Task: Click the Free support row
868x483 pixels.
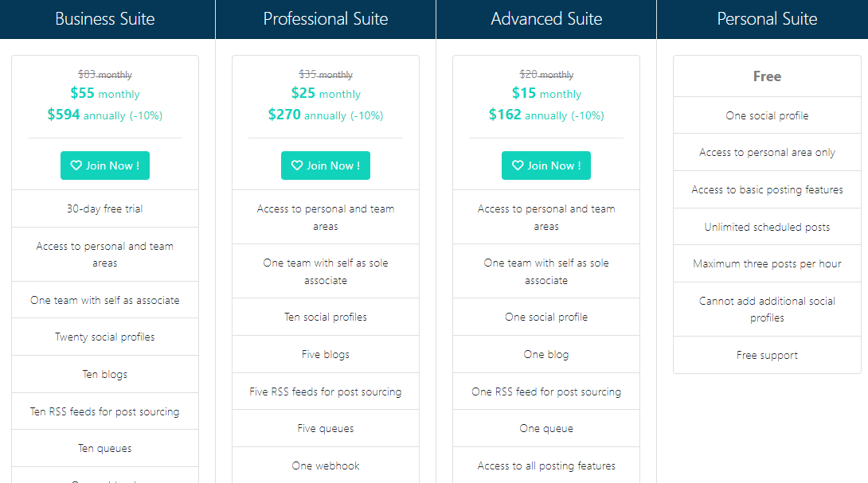Action: (767, 355)
